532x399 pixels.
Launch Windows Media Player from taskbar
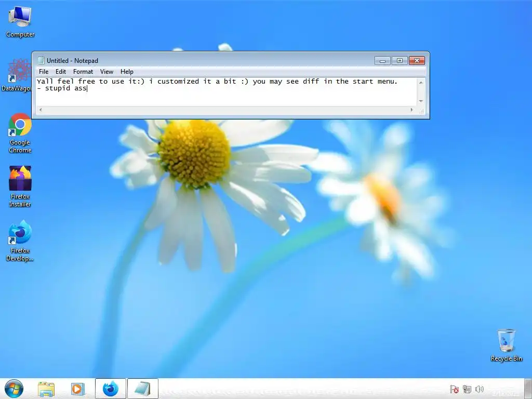click(78, 389)
